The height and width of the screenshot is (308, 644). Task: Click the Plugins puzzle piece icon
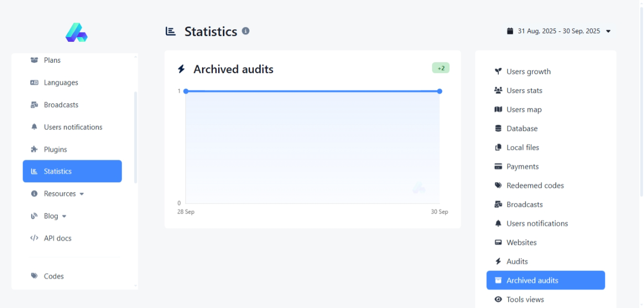(34, 149)
